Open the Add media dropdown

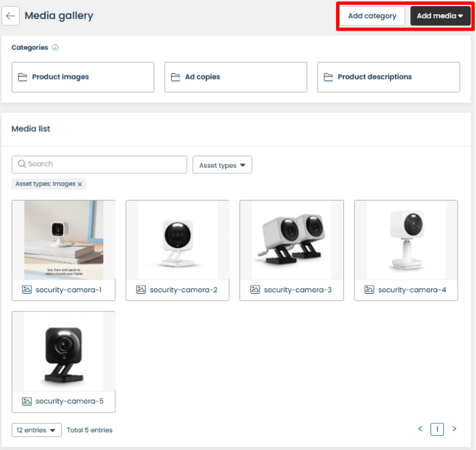[x=440, y=16]
